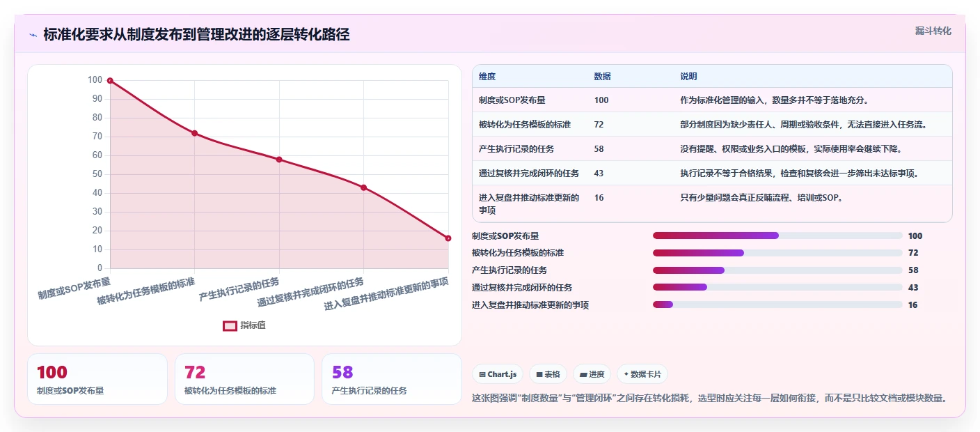Click the 进入复盘并推动标准更新的事项 progress bar
Screen dimensions: 980x432
[777, 304]
